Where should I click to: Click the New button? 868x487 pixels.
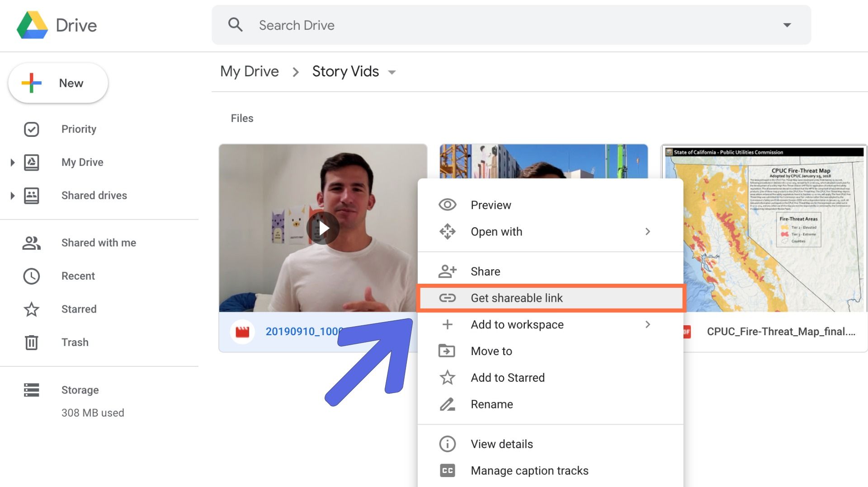point(58,83)
